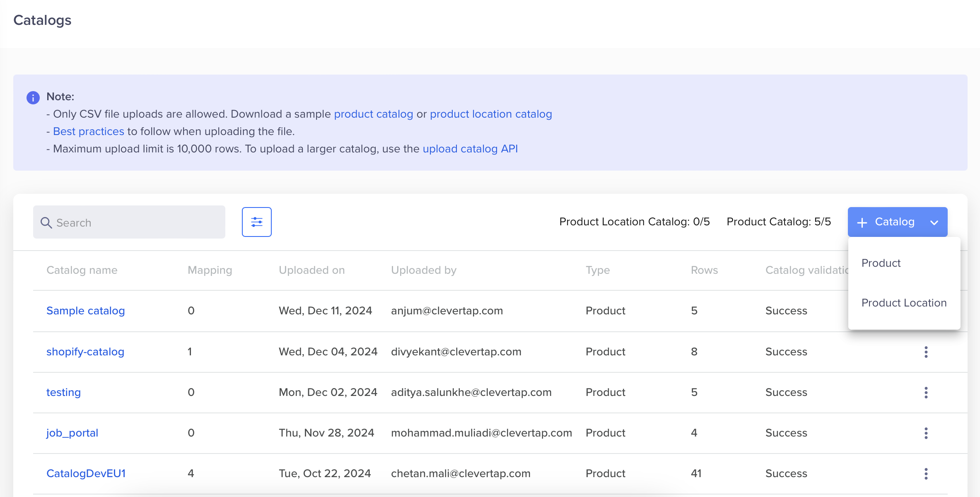
Task: Click the product location catalog link
Action: [x=491, y=113]
